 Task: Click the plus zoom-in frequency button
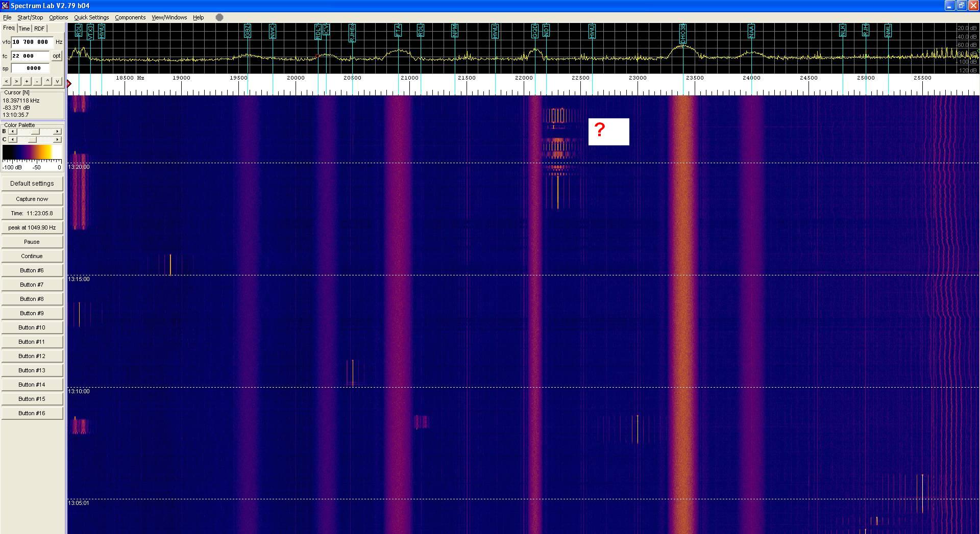click(x=27, y=81)
